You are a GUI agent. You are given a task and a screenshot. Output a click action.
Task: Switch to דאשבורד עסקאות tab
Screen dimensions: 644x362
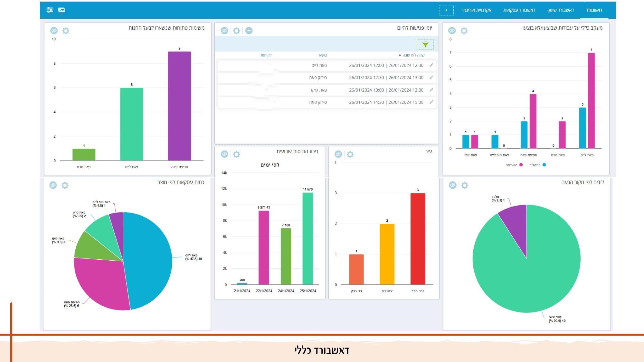point(519,10)
